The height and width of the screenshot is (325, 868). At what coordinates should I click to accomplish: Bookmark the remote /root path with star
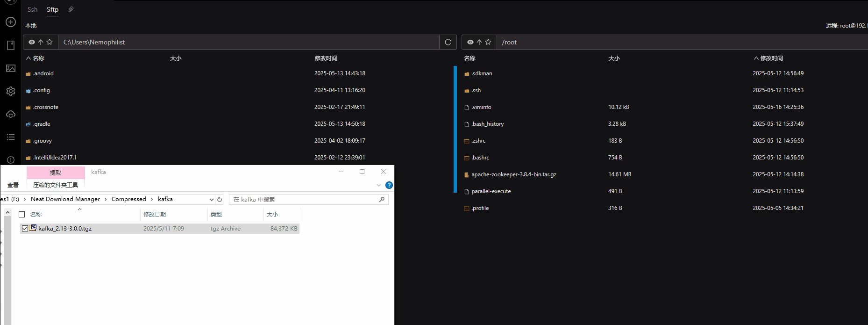(x=488, y=42)
